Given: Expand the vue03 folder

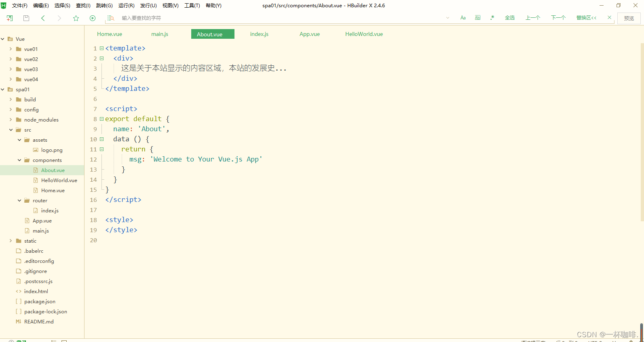Looking at the screenshot, I should pos(11,69).
